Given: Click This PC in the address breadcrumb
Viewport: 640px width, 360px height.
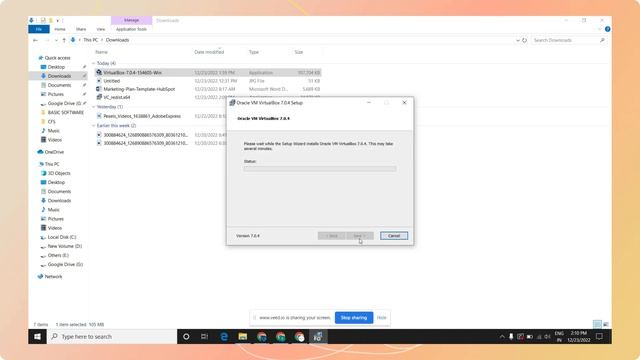Looking at the screenshot, I should click(91, 40).
